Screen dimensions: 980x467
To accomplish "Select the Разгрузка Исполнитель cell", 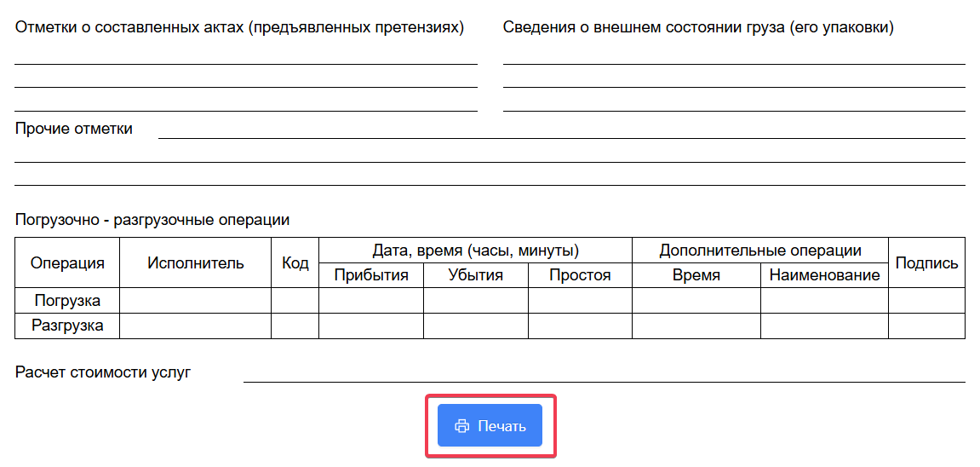I will [x=195, y=326].
